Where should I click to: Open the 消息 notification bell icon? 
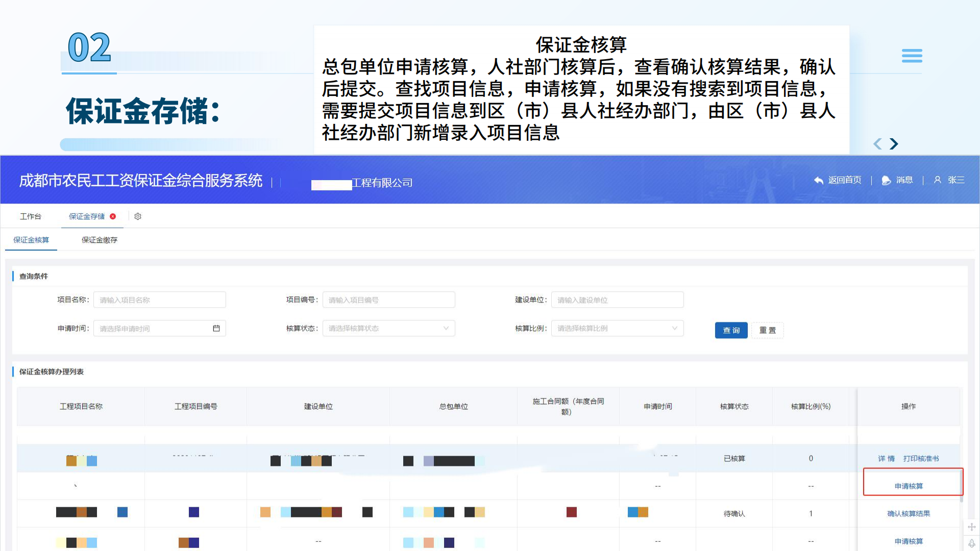pyautogui.click(x=886, y=180)
